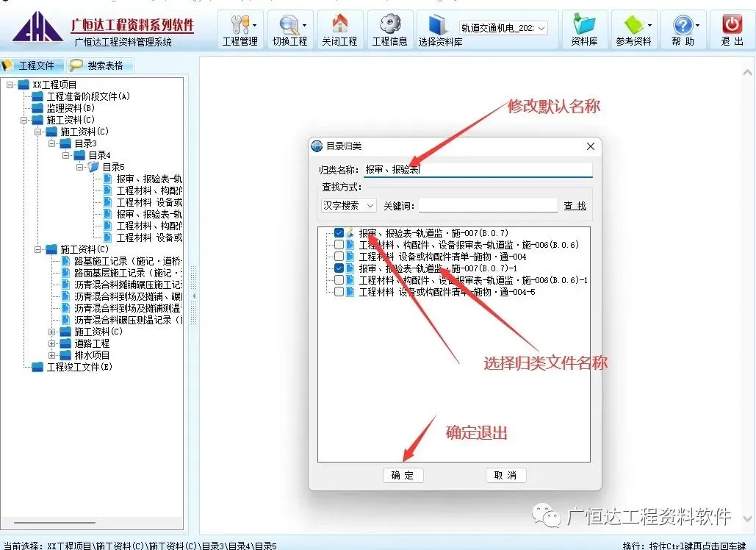Image resolution: width=756 pixels, height=550 pixels.
Task: Click the 帮助 question mark icon
Action: point(683,24)
